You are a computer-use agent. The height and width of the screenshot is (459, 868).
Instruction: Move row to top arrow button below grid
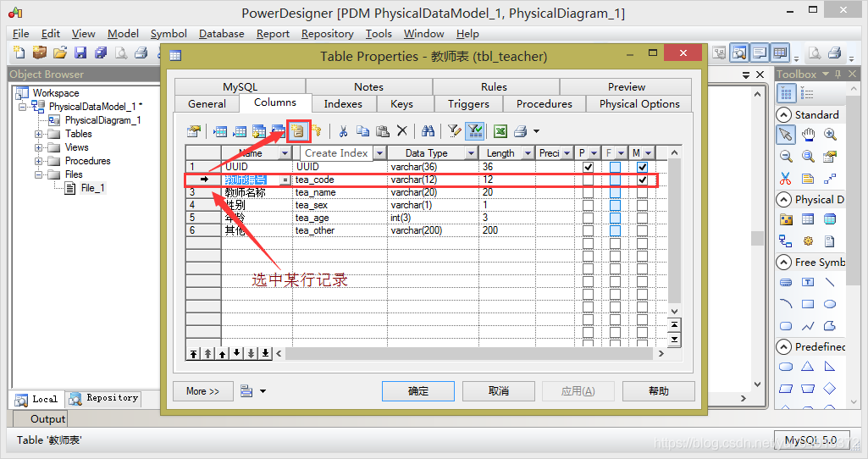(x=192, y=353)
